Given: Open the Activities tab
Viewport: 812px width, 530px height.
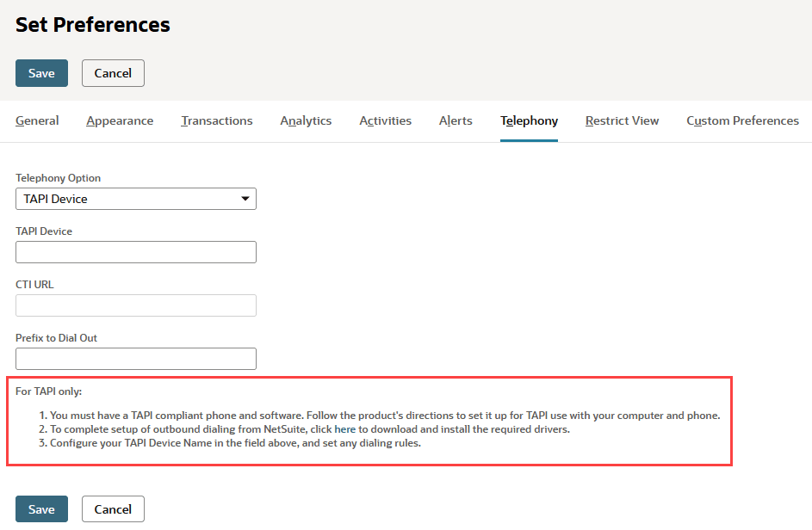Looking at the screenshot, I should (x=385, y=120).
